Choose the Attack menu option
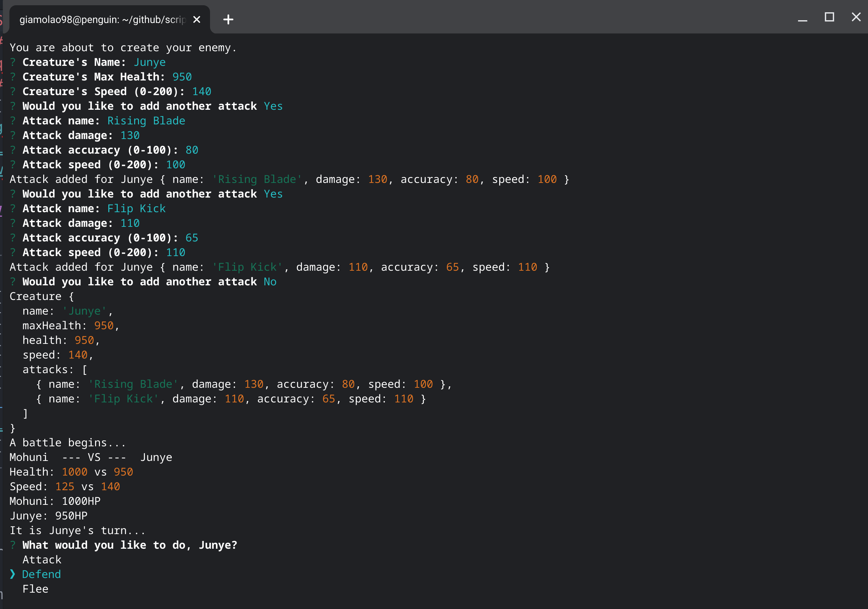This screenshot has width=868, height=609. tap(42, 560)
